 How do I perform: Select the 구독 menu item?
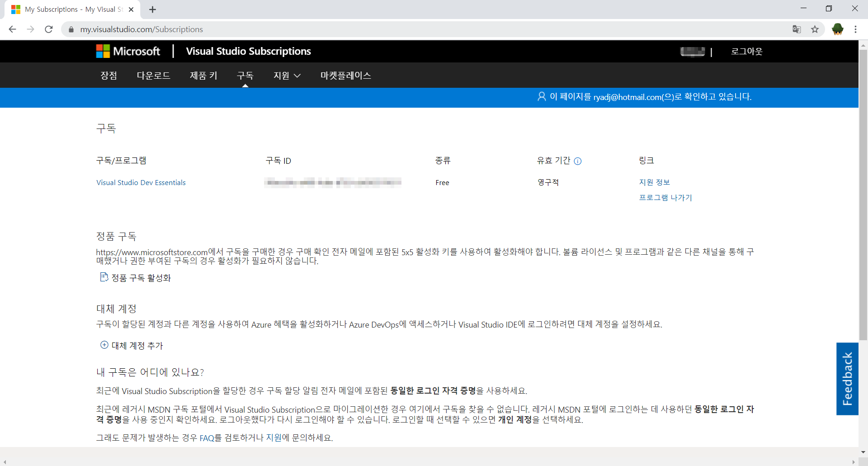[245, 76]
